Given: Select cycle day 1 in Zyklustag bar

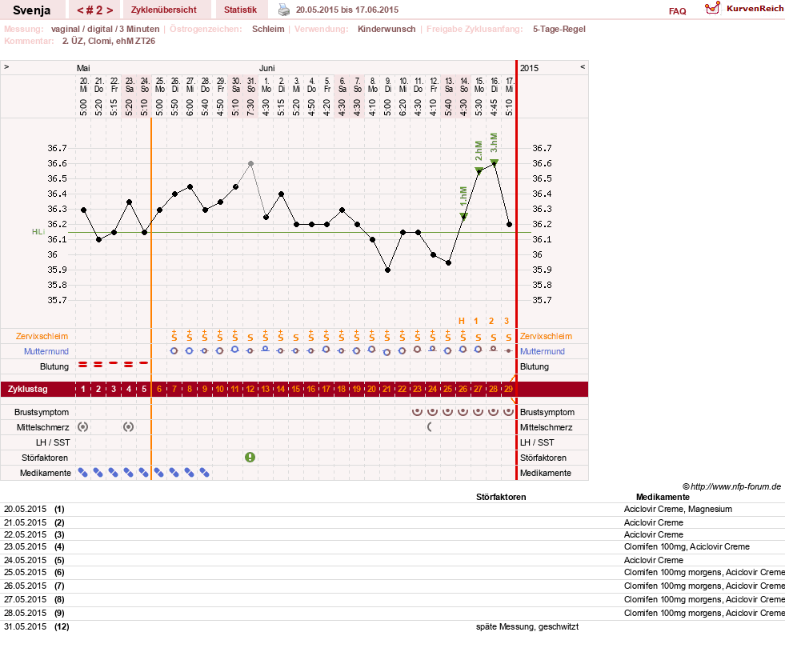Looking at the screenshot, I should point(83,389).
